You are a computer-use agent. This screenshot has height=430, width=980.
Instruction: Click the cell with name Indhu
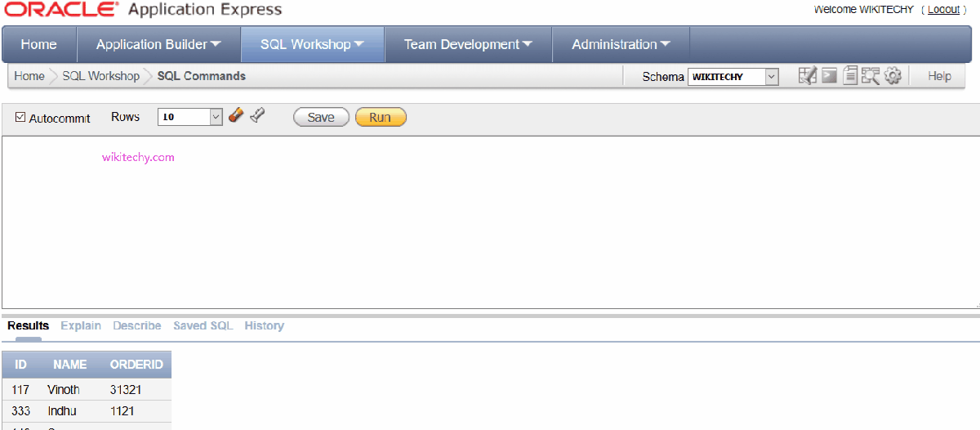[x=62, y=411]
